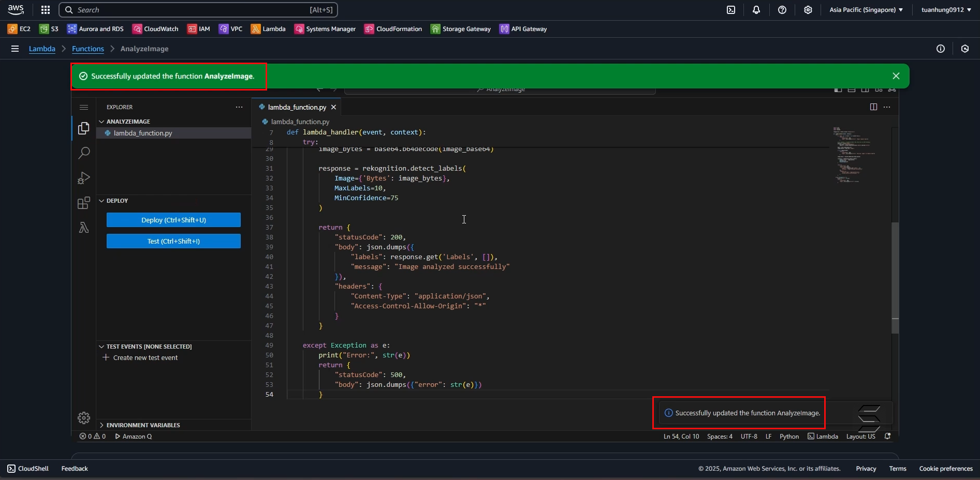The height and width of the screenshot is (480, 980).
Task: Click Create new test event
Action: pos(140,358)
